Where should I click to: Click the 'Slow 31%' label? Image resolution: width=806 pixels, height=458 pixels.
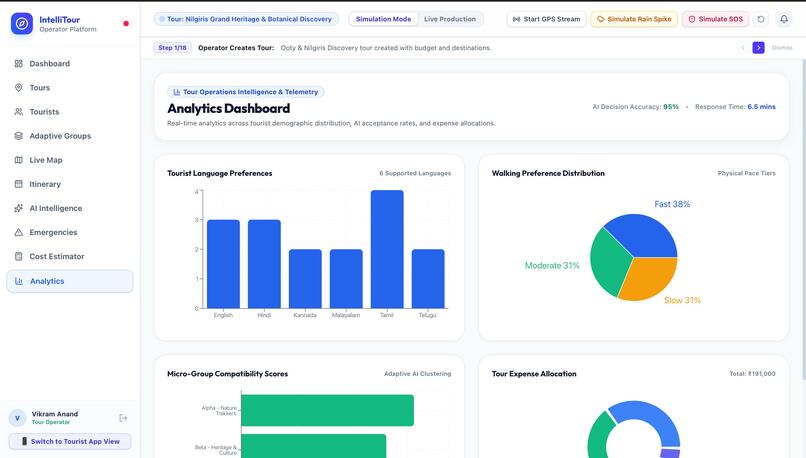tap(682, 300)
